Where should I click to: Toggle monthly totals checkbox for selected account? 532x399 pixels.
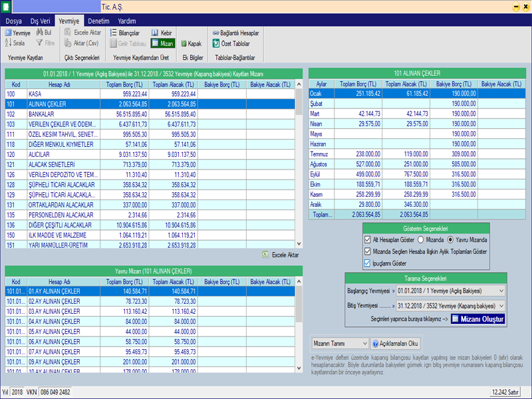pos(367,251)
